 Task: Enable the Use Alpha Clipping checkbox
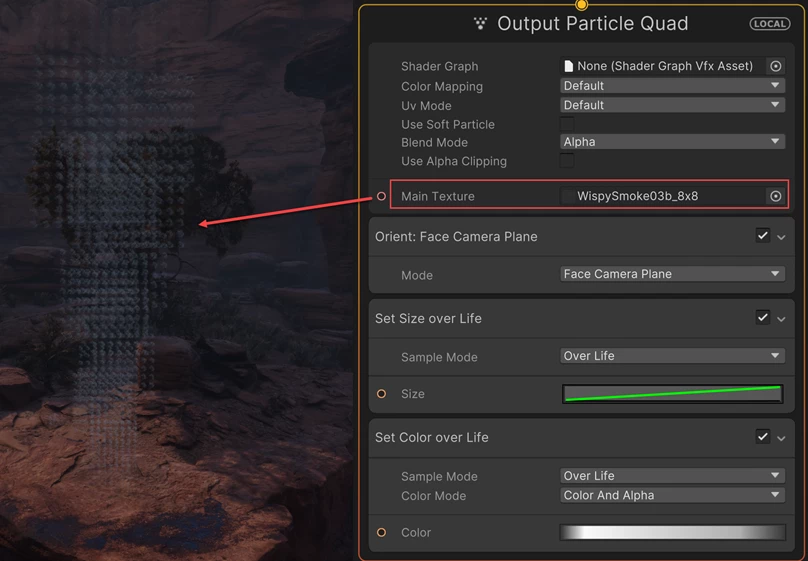tap(567, 161)
